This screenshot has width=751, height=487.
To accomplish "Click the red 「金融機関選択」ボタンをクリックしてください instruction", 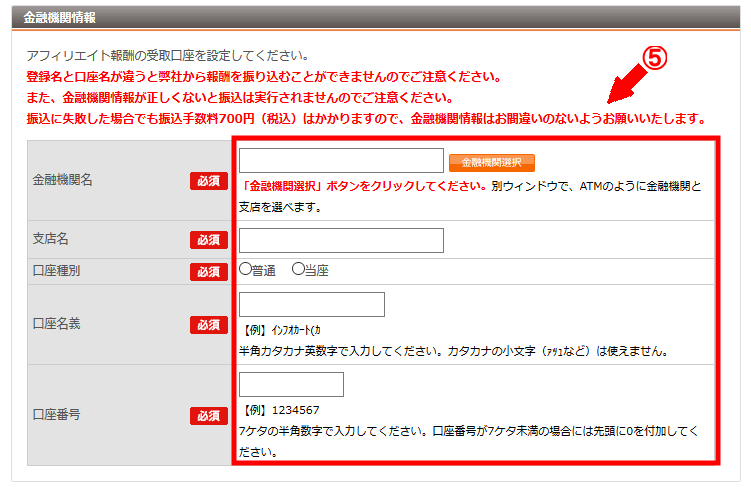I will [x=364, y=186].
